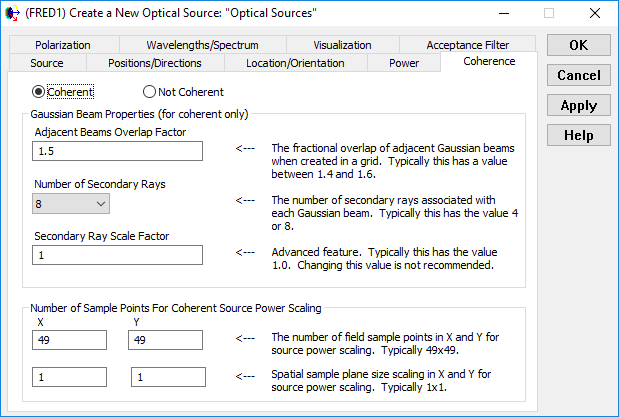The height and width of the screenshot is (417, 619).
Task: Open the Wavelengths/Spectrum tab
Action: pos(202,45)
